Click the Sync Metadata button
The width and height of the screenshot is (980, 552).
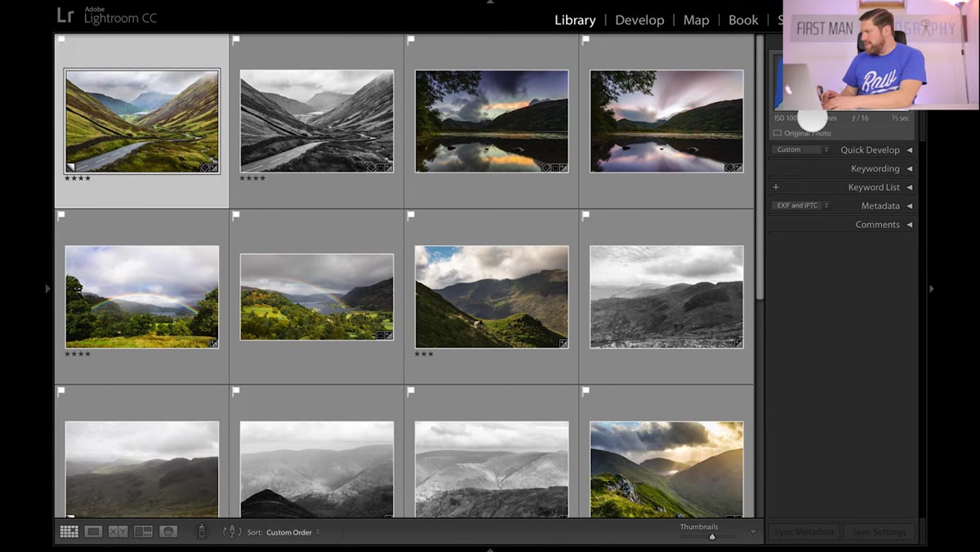(804, 532)
